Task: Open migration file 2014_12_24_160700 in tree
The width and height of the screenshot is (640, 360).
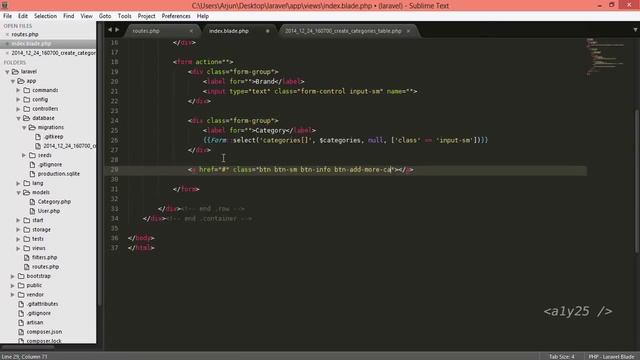Action: 69,146
